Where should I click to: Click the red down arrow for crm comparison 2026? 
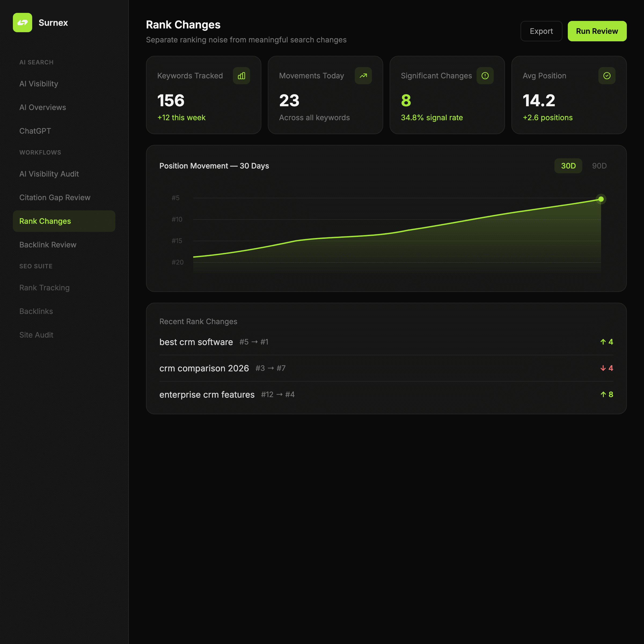603,368
